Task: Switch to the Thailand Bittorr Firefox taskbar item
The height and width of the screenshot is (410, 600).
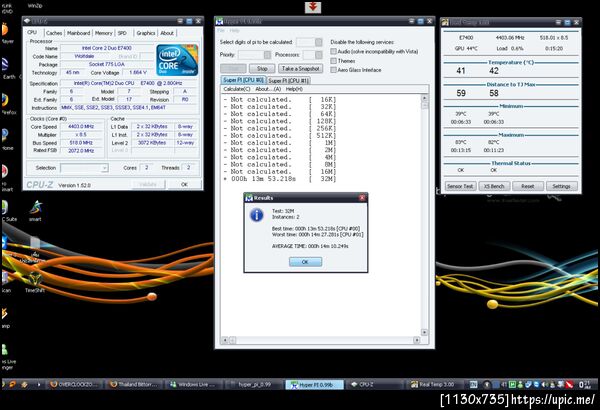Action: [x=134, y=384]
